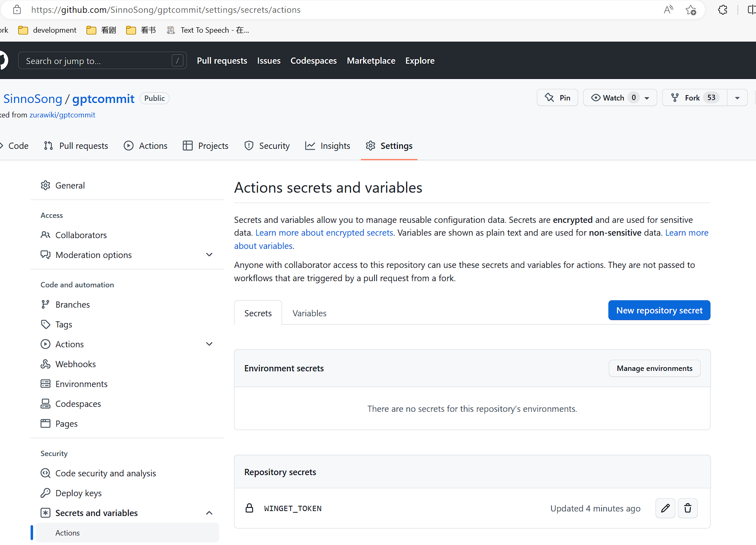Open zurawiki/gptcommit upstream link
The image size is (756, 545).
click(62, 115)
